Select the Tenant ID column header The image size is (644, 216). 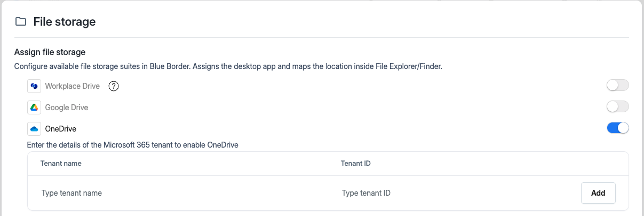coord(356,163)
